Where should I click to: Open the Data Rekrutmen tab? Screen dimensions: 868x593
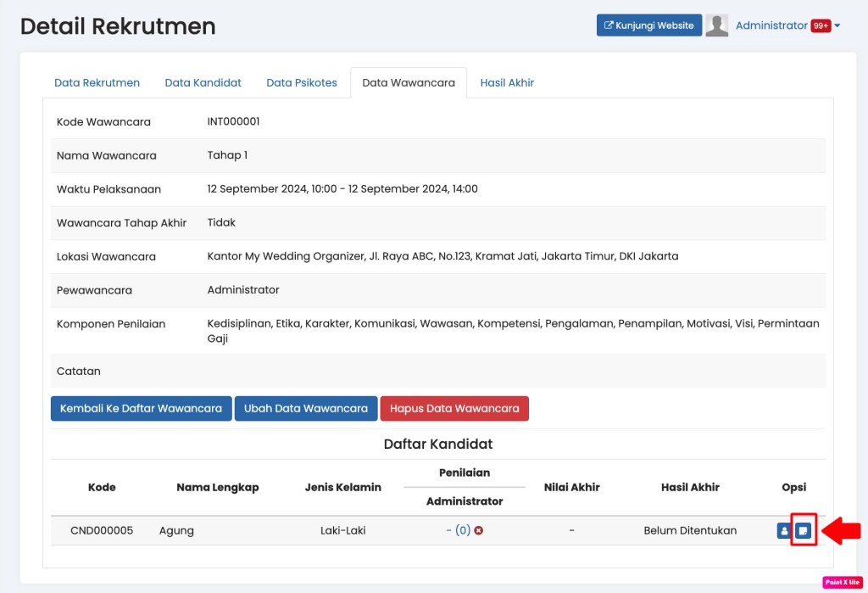(x=97, y=83)
